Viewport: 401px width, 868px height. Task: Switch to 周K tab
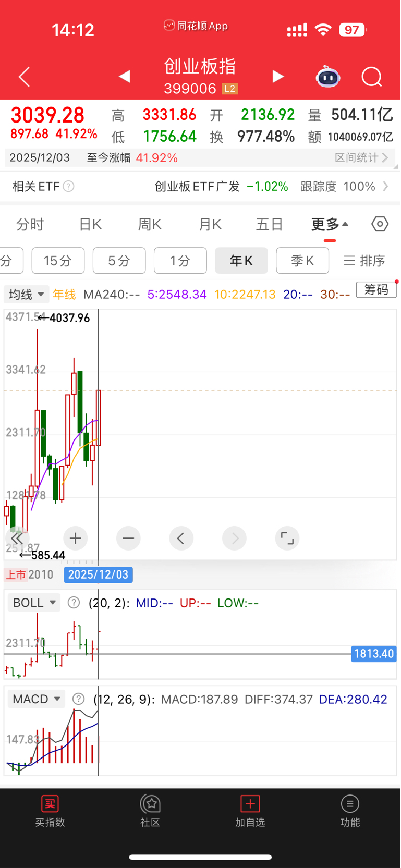150,225
